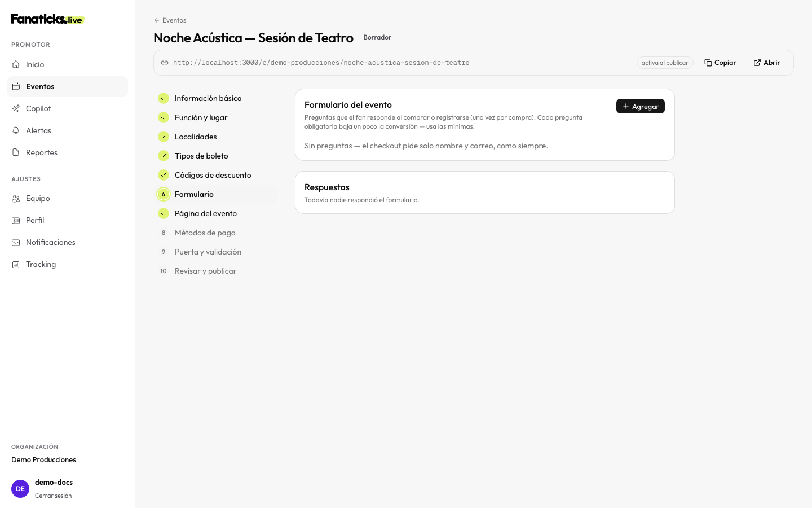Click the Notificaciones envelope icon
Viewport: 812px width, 508px height.
pyautogui.click(x=16, y=242)
